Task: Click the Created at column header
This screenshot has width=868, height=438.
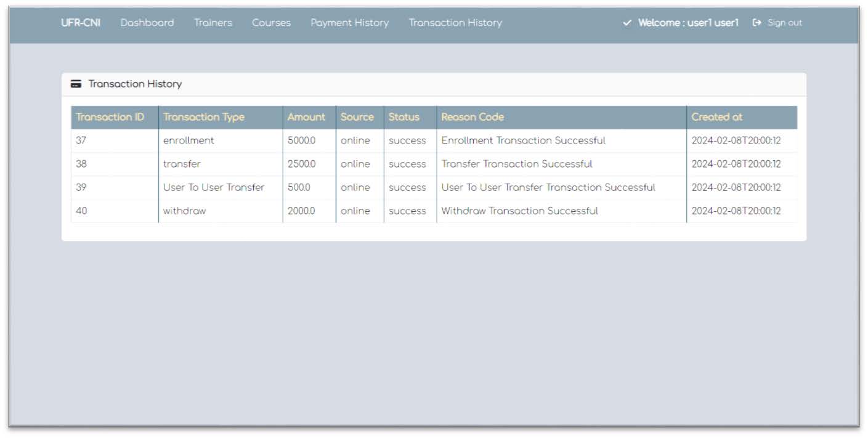Action: click(717, 117)
